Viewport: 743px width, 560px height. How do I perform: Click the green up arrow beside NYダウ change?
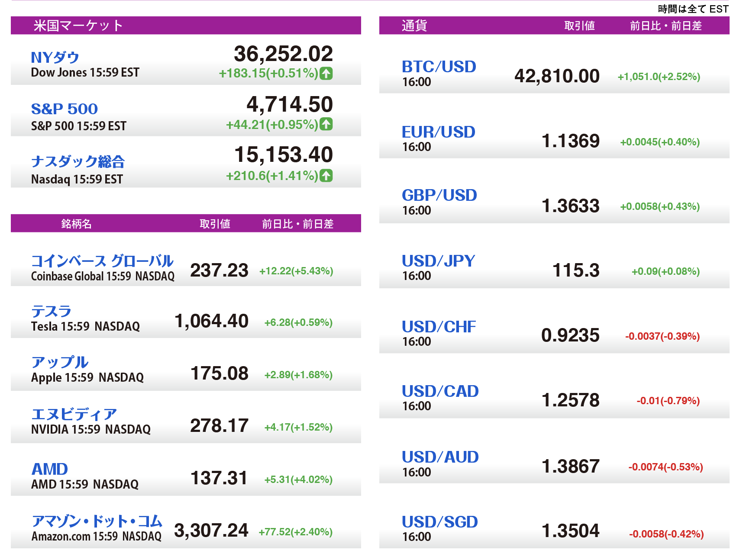(326, 74)
